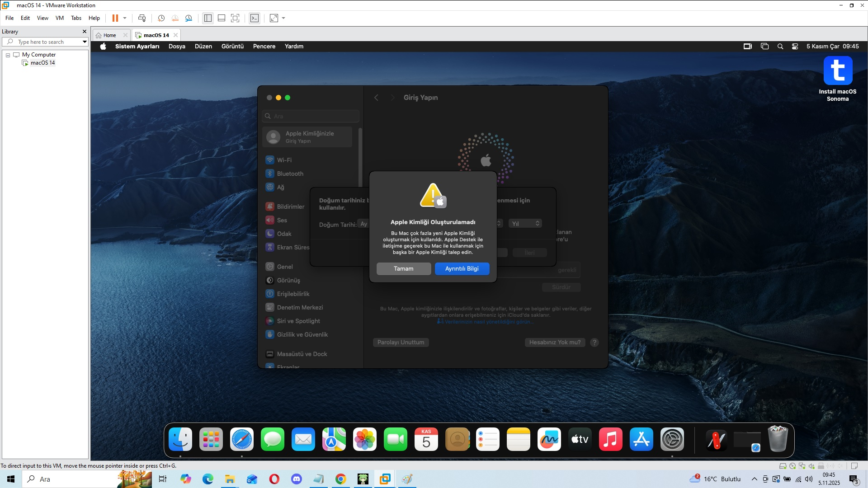Collapse the My Computer tree node
The image size is (868, 488).
(8, 55)
